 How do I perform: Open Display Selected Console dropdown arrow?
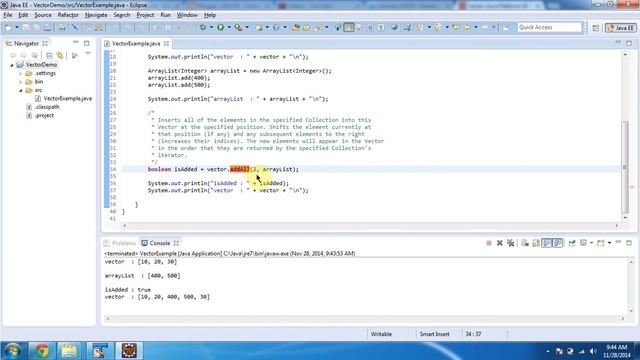point(591,243)
